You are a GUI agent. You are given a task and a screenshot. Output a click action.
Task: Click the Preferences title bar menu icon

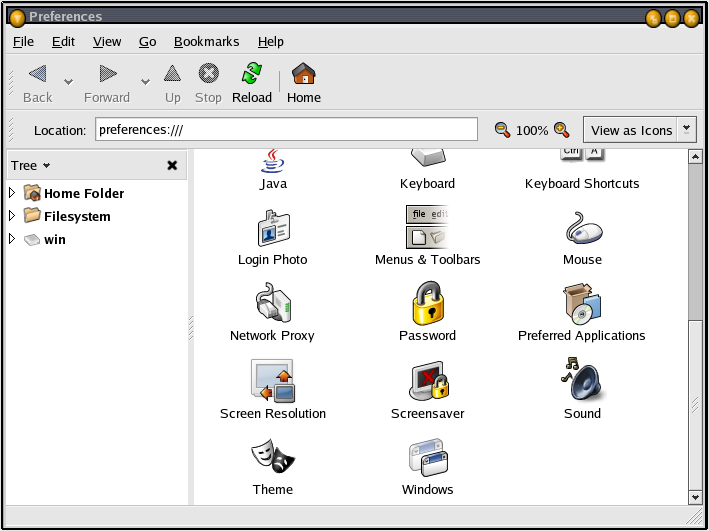pyautogui.click(x=17, y=17)
